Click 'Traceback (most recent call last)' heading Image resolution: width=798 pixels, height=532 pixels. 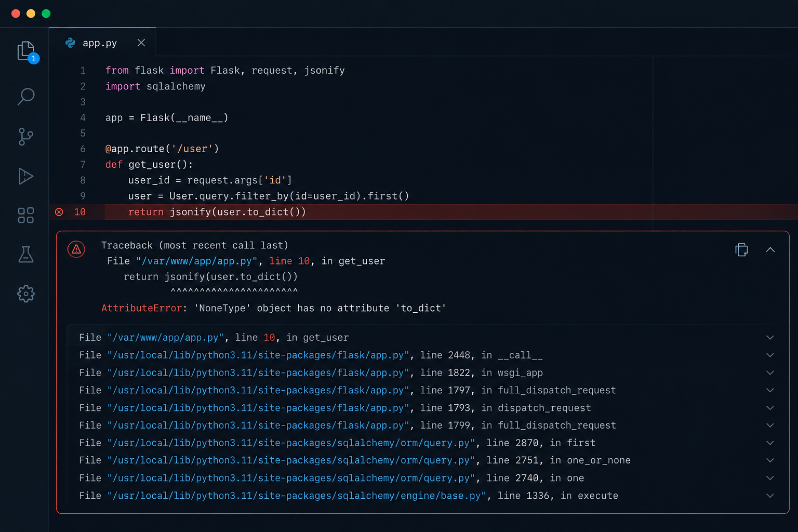click(x=194, y=245)
